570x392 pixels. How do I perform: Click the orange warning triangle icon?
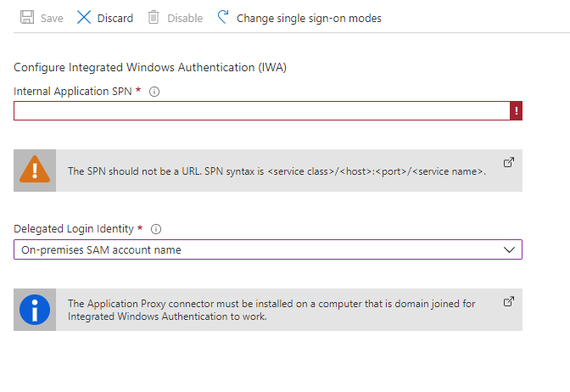pyautogui.click(x=35, y=171)
